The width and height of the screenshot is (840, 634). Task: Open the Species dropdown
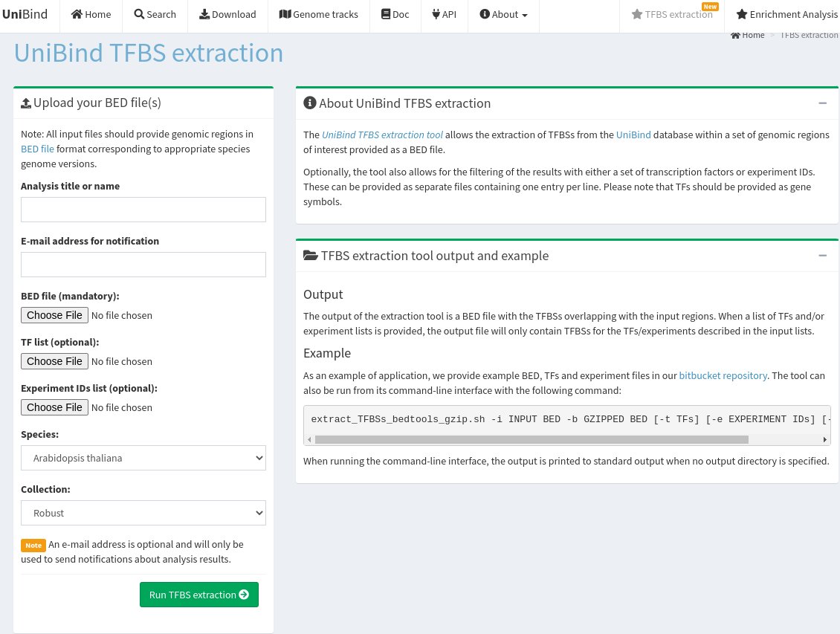click(x=143, y=458)
